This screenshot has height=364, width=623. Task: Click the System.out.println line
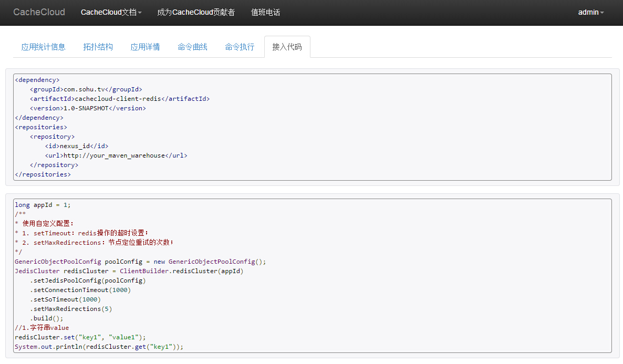[x=99, y=347]
